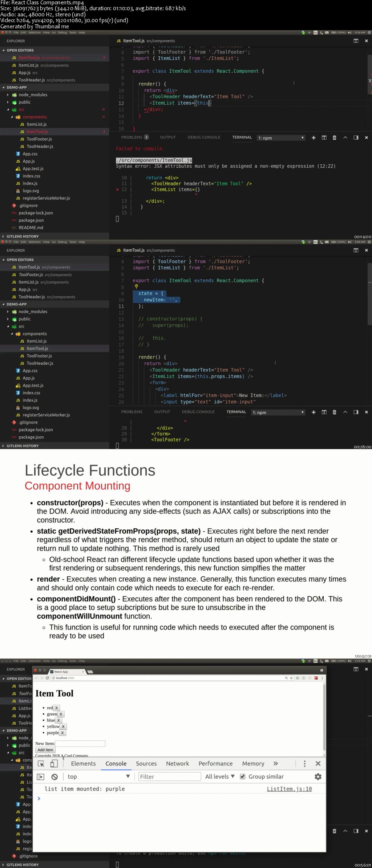The image size is (372, 868).
Task: Clear the console with the circle-slash icon
Action: click(x=54, y=777)
